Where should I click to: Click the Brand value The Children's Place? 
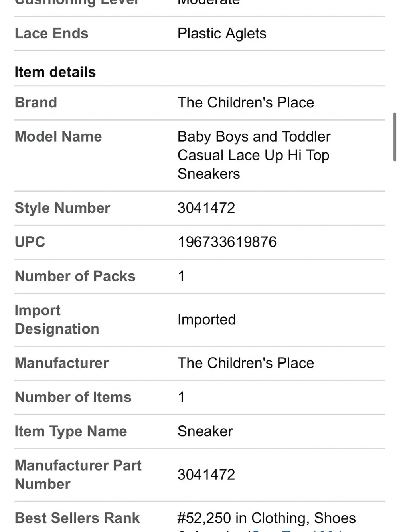tap(246, 103)
